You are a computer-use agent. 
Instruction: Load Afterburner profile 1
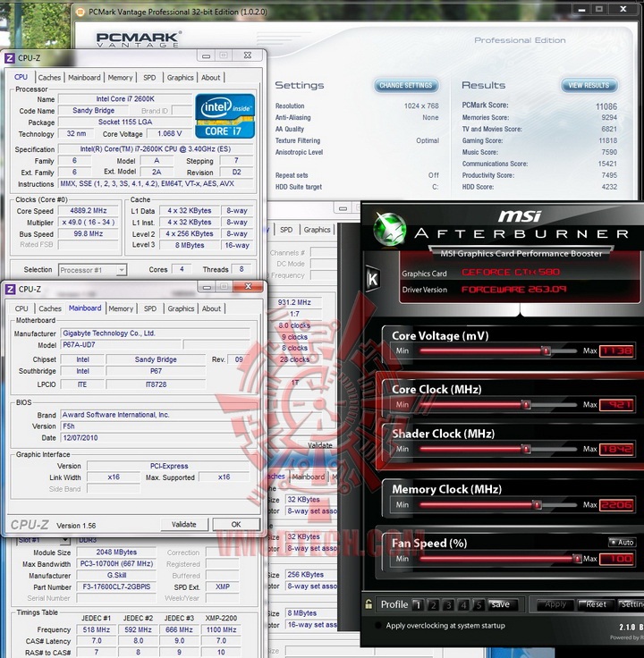click(x=418, y=604)
